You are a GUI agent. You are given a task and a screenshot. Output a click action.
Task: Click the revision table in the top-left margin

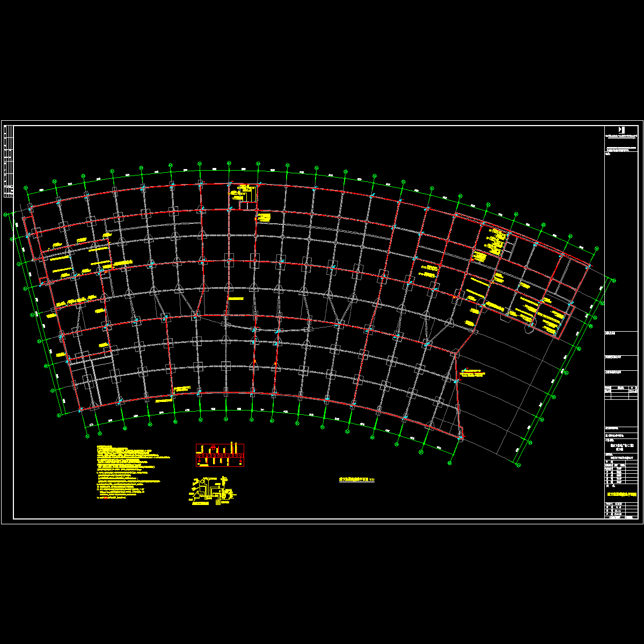point(8,161)
